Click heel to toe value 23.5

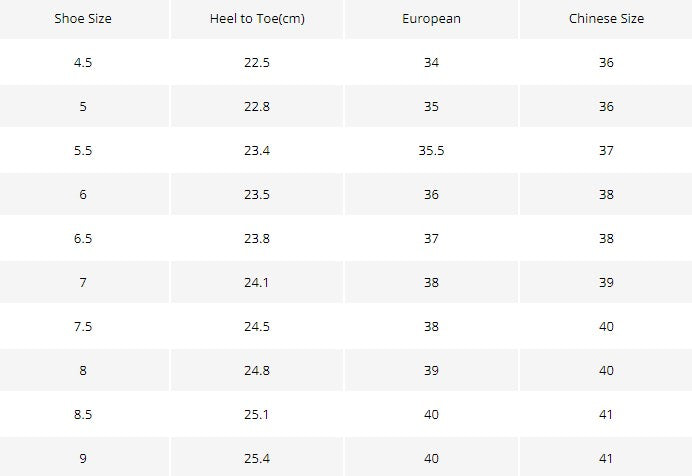pyautogui.click(x=257, y=194)
